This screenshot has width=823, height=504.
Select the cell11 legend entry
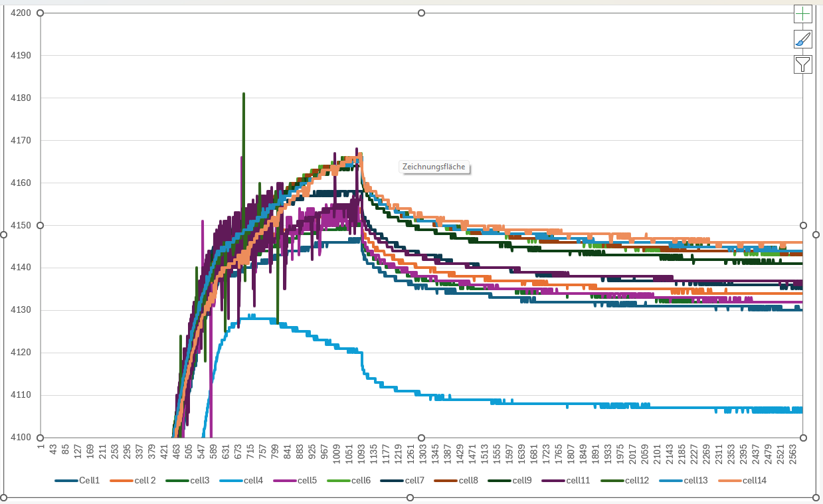(x=565, y=480)
